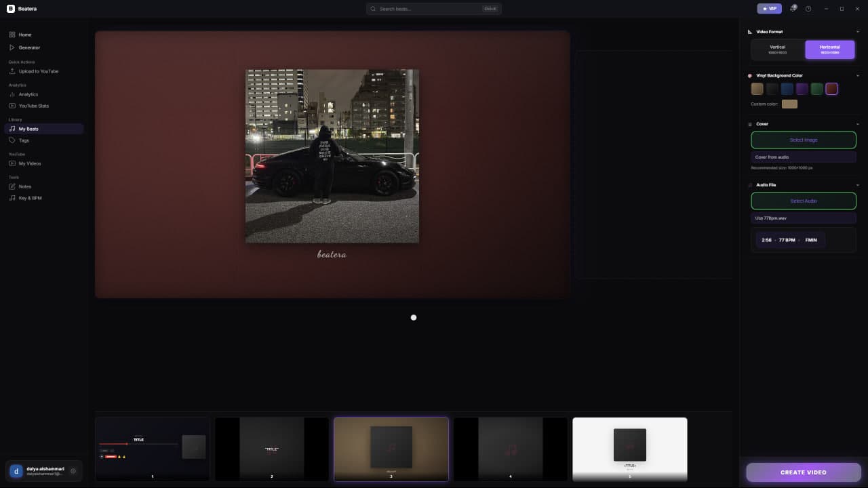Open Upload to YouTube quick action

tap(37, 71)
